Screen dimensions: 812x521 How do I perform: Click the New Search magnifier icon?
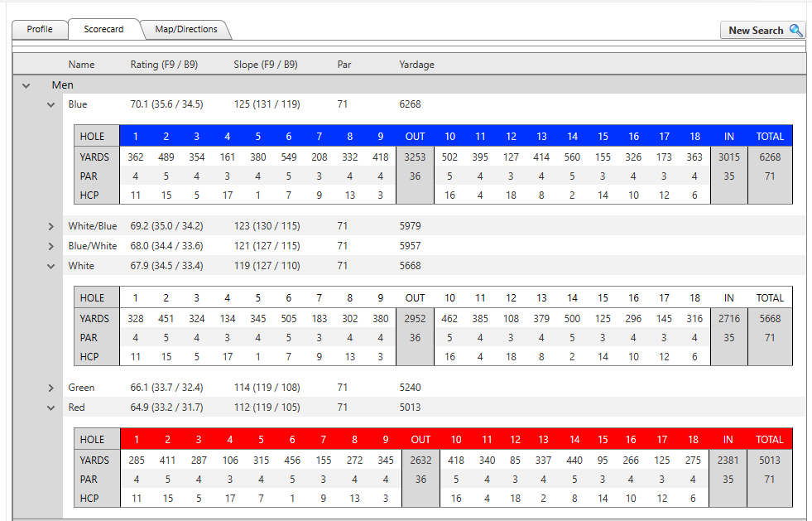click(795, 31)
